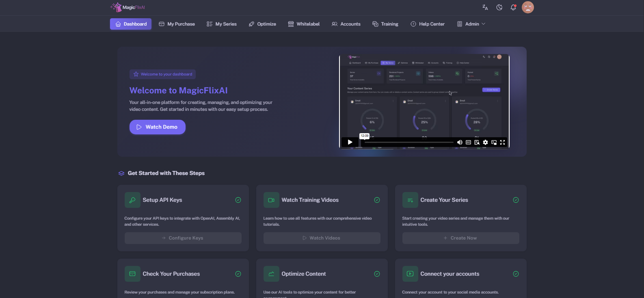Open My Purchase page
The height and width of the screenshot is (298, 644).
coord(177,24)
